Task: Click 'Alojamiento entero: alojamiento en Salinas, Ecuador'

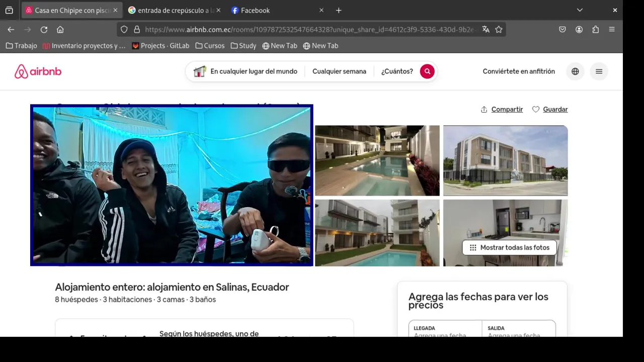Action: tap(172, 287)
